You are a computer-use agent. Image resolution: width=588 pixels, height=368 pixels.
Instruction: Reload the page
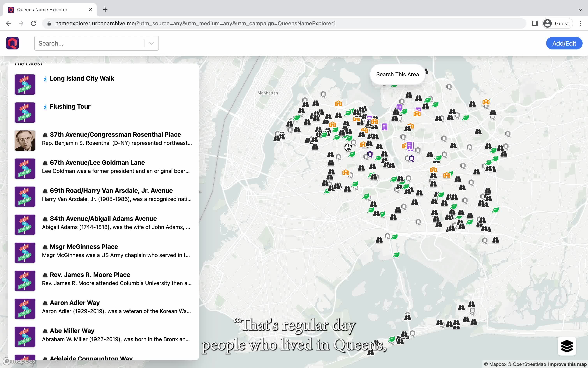point(33,23)
